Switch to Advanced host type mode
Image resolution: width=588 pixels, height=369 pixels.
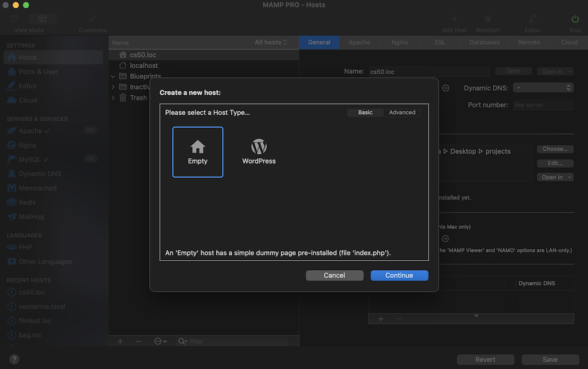(x=402, y=112)
